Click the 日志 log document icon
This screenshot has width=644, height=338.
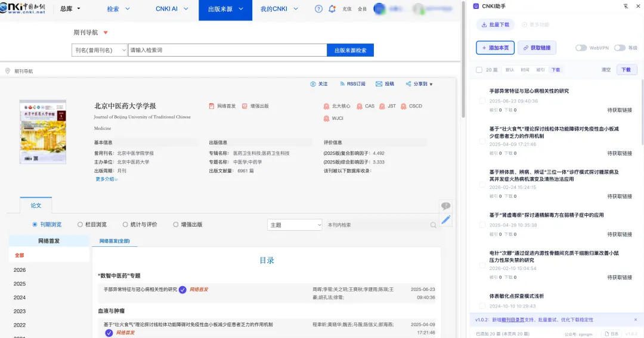pos(606,334)
